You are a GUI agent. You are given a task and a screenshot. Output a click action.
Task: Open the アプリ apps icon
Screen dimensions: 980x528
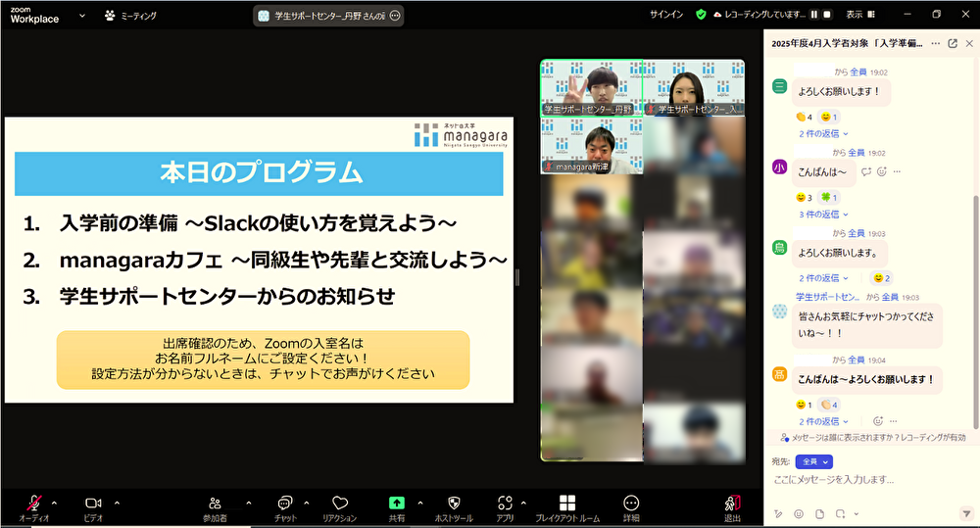(x=505, y=503)
